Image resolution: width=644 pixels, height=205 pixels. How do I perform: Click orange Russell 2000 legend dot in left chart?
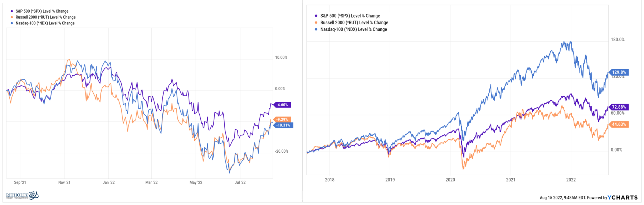tap(12, 17)
